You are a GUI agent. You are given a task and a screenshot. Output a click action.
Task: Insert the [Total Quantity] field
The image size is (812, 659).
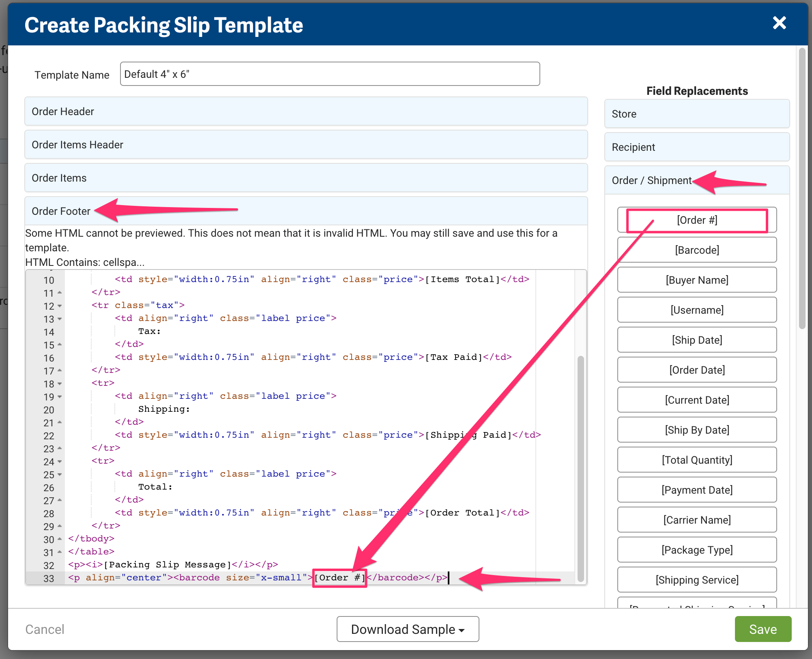pyautogui.click(x=696, y=460)
